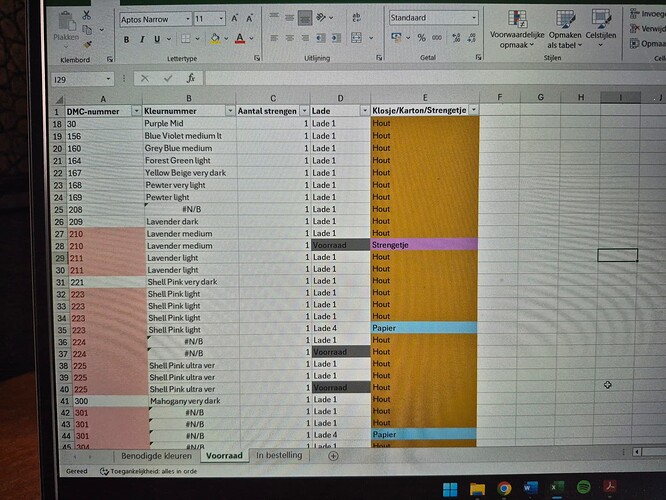Click the insert function fx icon
The image size is (666, 500).
pyautogui.click(x=190, y=78)
